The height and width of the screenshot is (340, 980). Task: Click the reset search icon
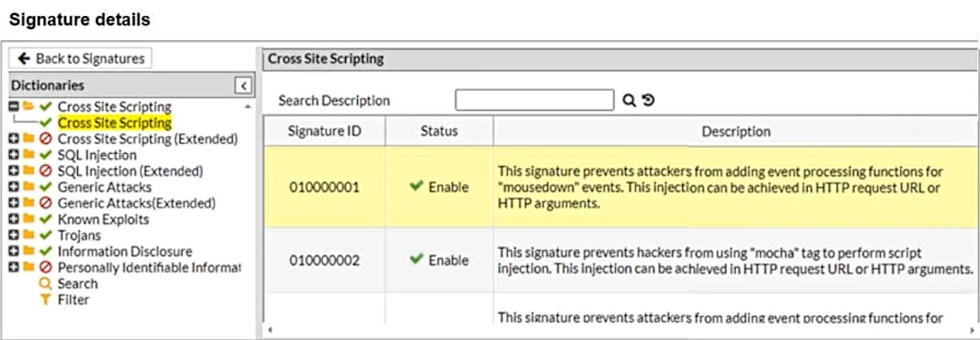tap(649, 100)
